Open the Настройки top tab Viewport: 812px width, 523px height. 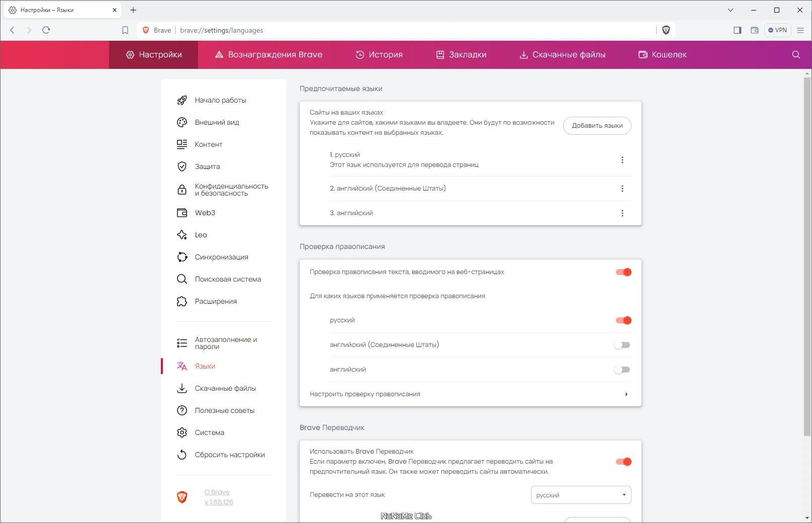coord(153,54)
